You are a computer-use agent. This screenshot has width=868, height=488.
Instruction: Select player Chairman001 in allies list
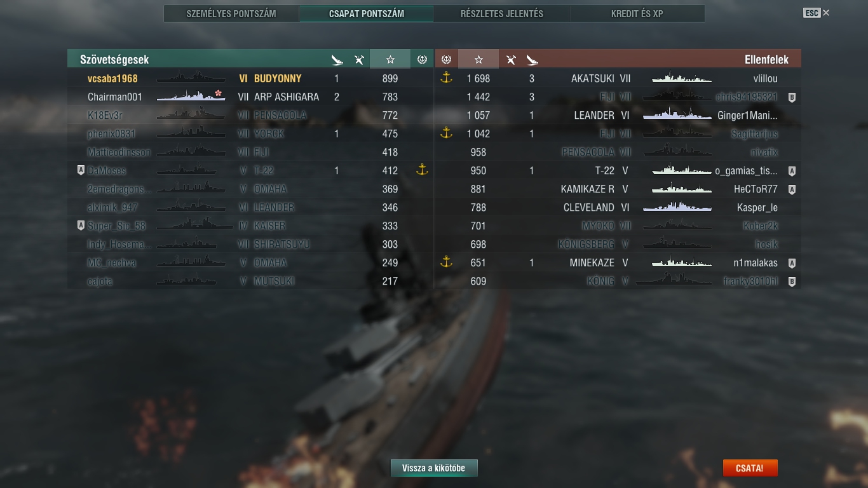coord(115,97)
